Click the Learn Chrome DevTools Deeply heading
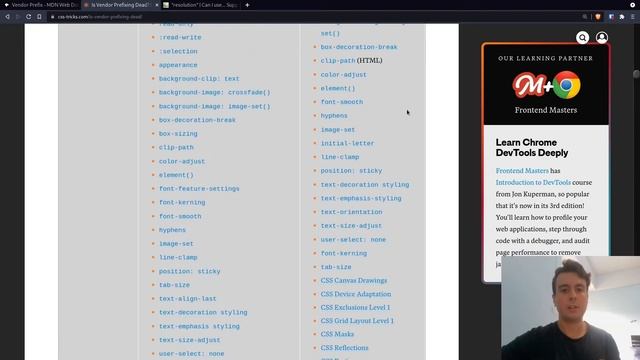 coord(532,147)
